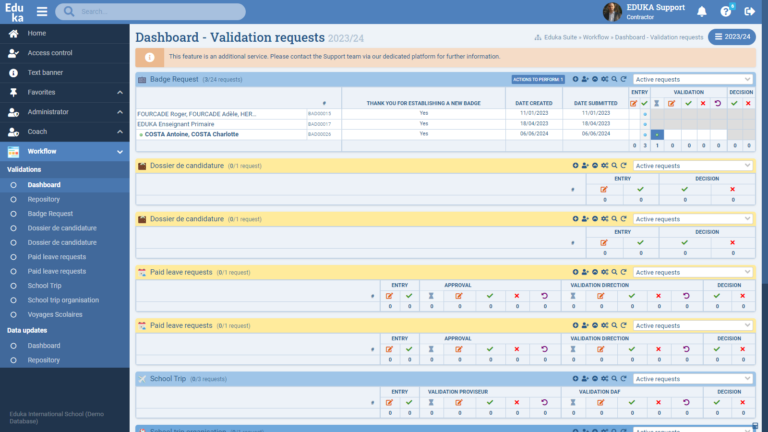Click the logout icon in header
This screenshot has width=768, height=432.
coord(750,12)
